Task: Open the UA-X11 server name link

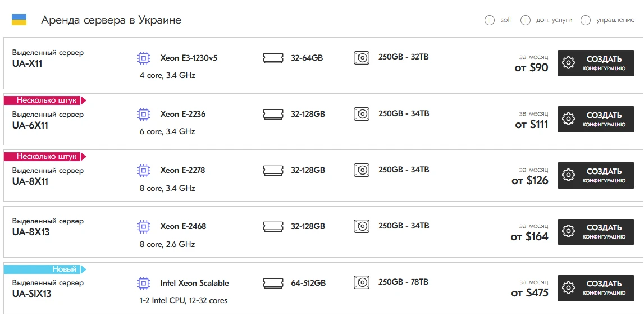Action: pos(28,63)
